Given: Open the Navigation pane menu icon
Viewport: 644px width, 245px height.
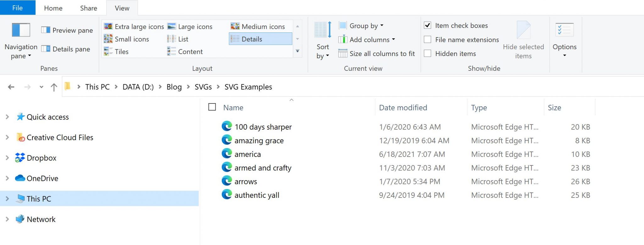Looking at the screenshot, I should 21,30.
